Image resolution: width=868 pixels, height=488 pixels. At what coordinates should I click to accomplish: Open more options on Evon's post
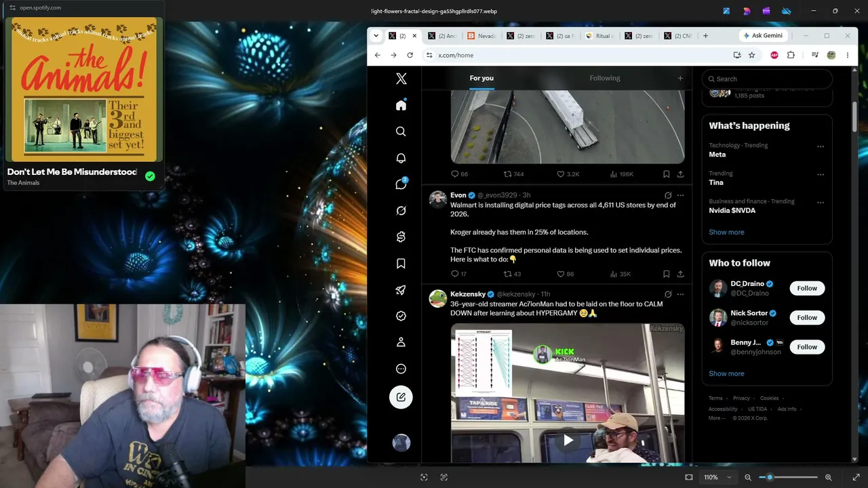(680, 195)
